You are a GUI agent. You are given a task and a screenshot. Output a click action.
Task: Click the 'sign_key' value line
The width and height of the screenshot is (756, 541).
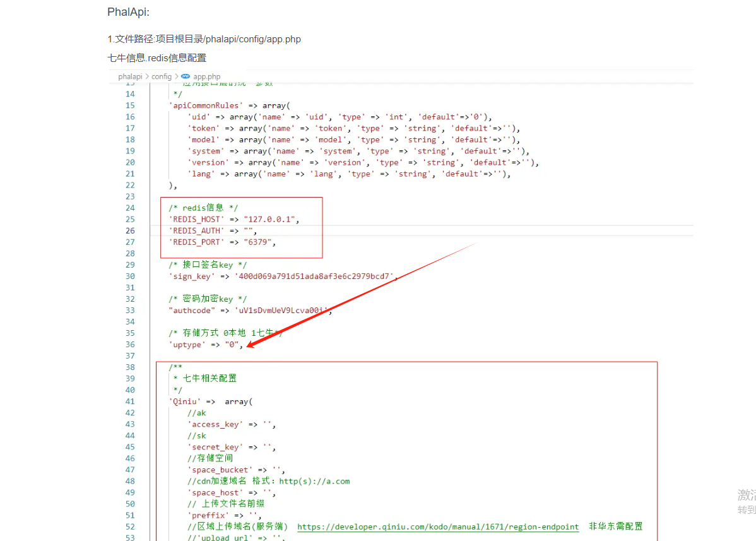point(283,276)
